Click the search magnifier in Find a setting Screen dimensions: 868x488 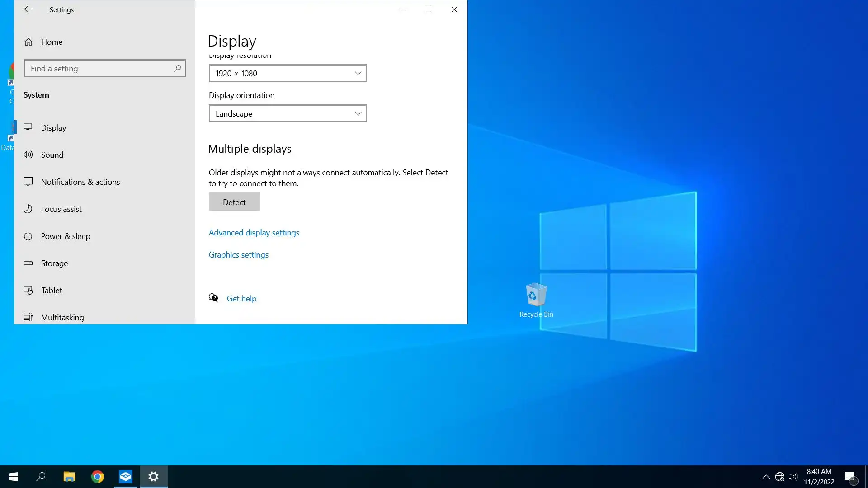tap(178, 68)
